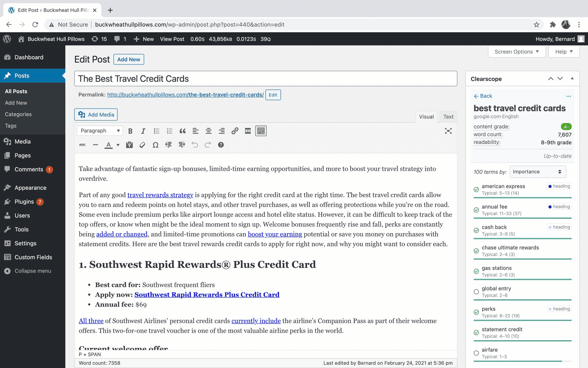Enable distraction-free writing mode

(x=448, y=131)
